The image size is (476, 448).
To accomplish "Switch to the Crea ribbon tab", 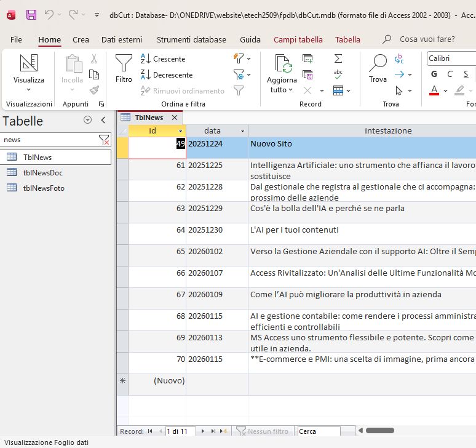I will pos(81,40).
